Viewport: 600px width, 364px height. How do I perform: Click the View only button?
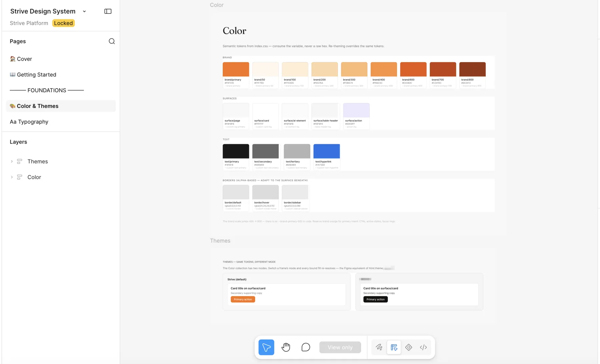340,347
